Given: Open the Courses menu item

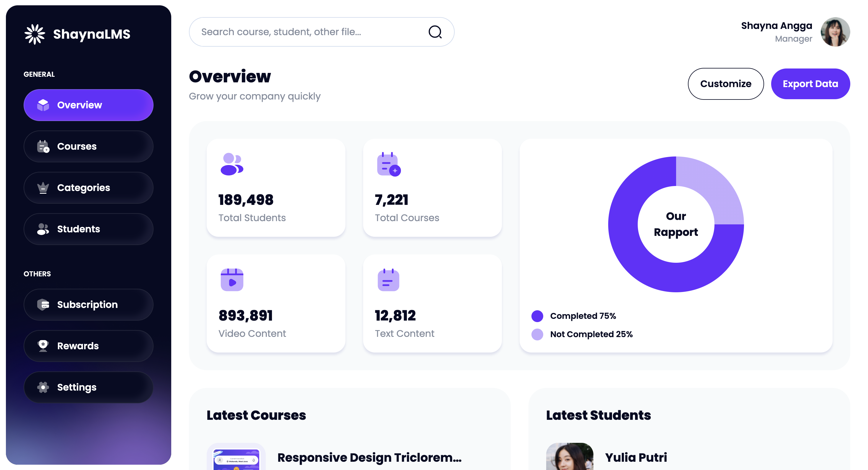Looking at the screenshot, I should pyautogui.click(x=88, y=146).
